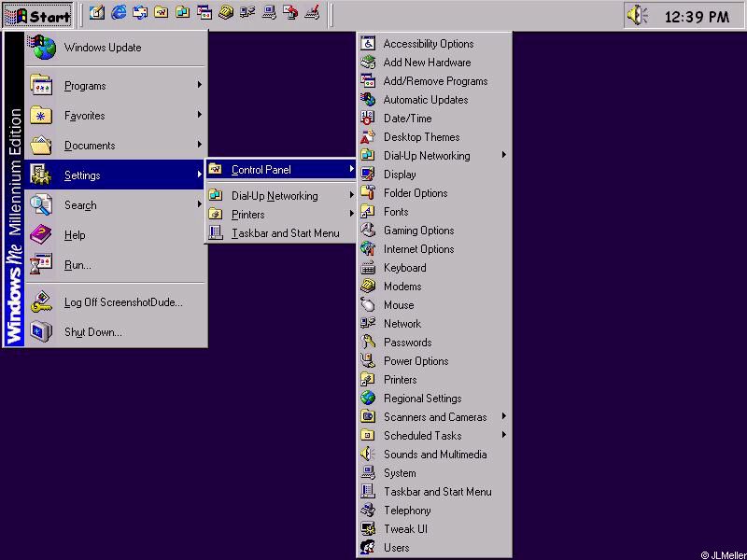
Task: Expand Printers arrow in Settings submenu
Action: pos(352,214)
